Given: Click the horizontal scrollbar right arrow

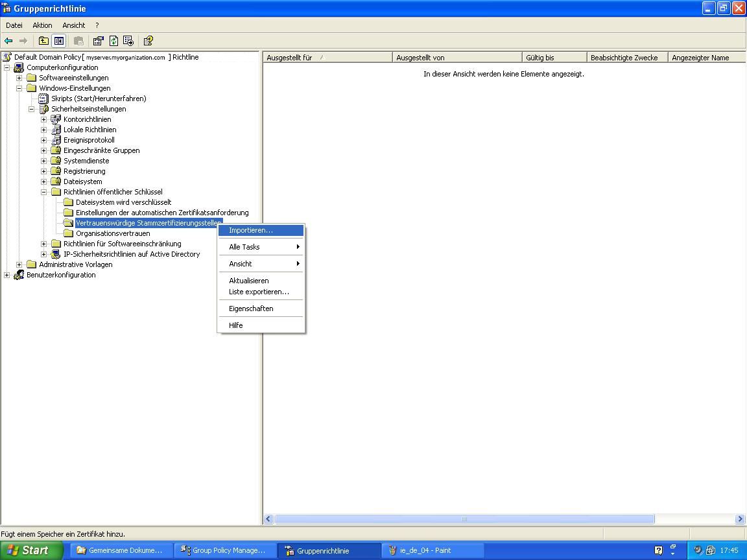Looking at the screenshot, I should point(740,519).
